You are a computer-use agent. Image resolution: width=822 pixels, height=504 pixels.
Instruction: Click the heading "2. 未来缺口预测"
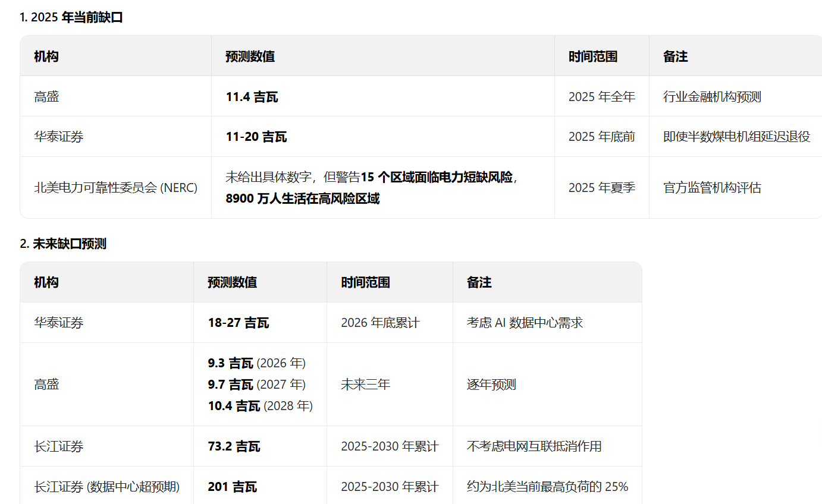63,244
